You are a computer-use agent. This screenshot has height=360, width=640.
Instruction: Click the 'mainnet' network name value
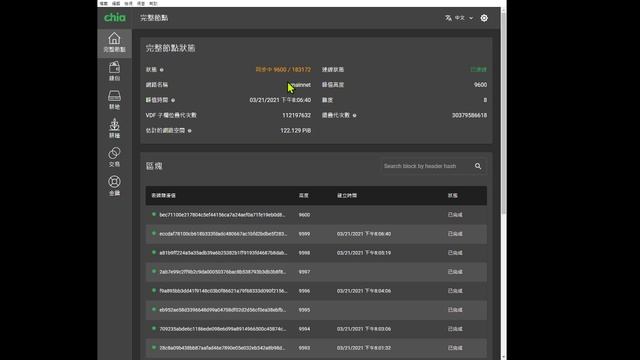[x=301, y=85]
